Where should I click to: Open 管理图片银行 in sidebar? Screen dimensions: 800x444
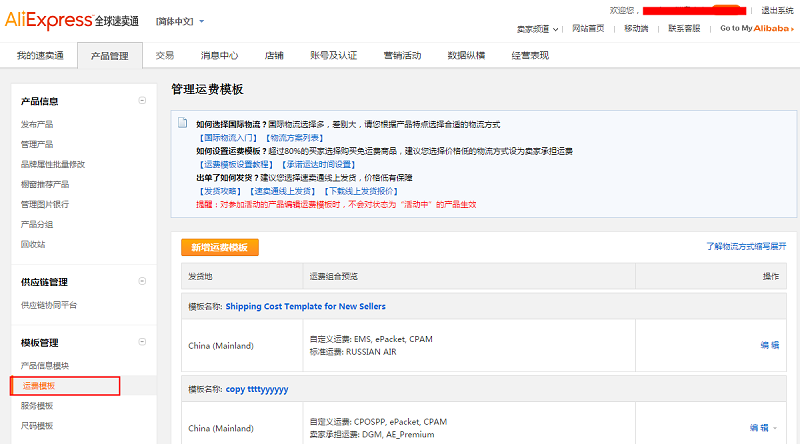(45, 204)
